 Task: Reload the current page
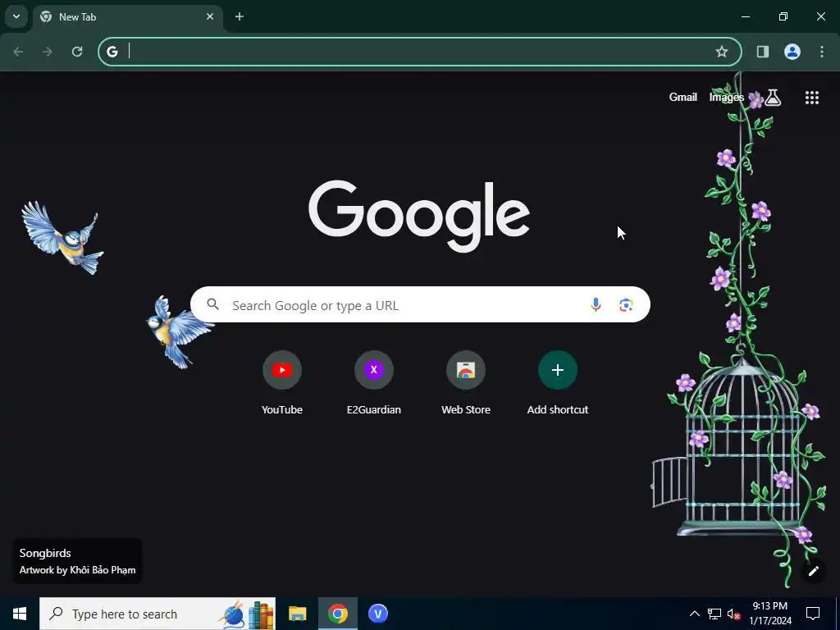(77, 52)
